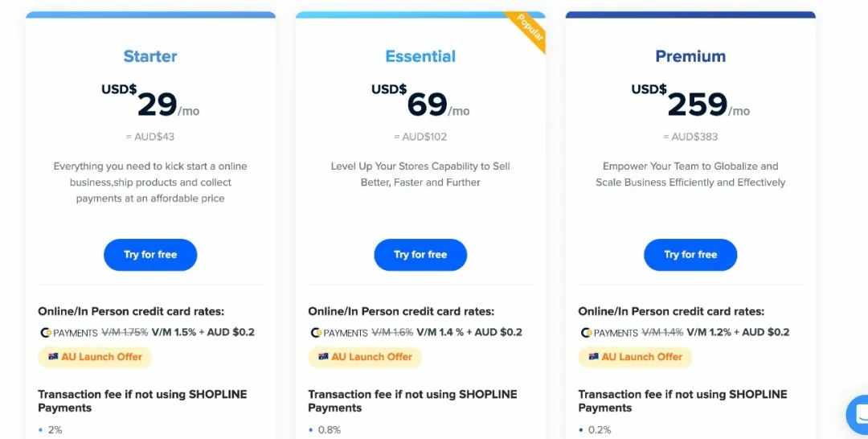Viewport: 868px width, 439px height.
Task: Click the Starter plan title
Action: (x=150, y=56)
